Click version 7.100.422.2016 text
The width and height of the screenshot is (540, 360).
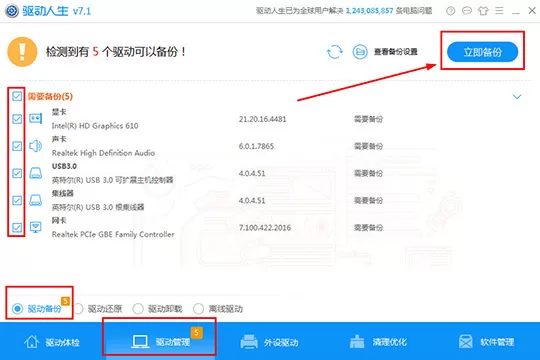point(265,228)
